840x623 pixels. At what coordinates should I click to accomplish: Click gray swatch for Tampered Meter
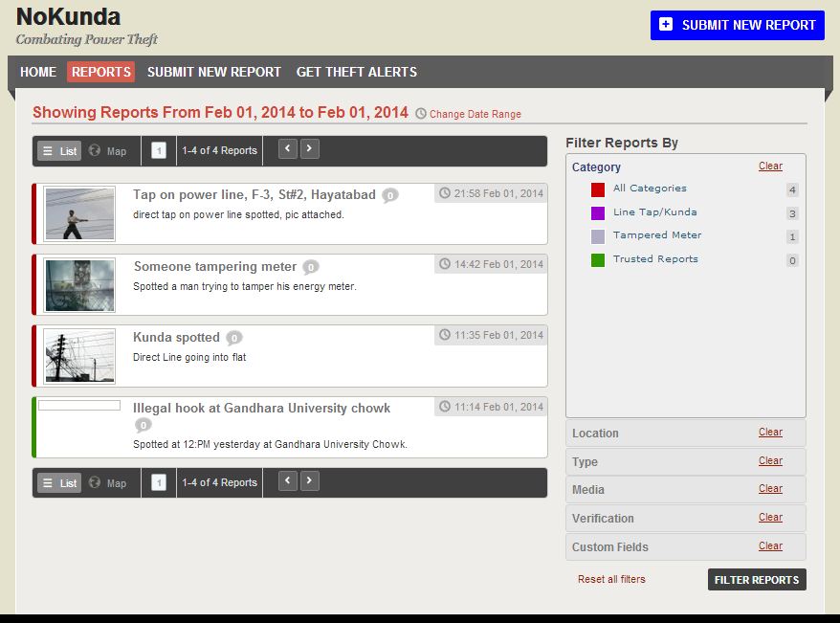point(598,236)
